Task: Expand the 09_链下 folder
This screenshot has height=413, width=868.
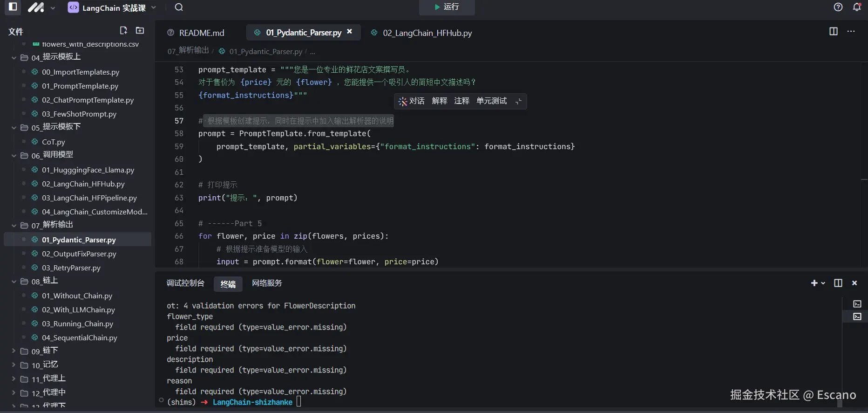Action: [14, 351]
